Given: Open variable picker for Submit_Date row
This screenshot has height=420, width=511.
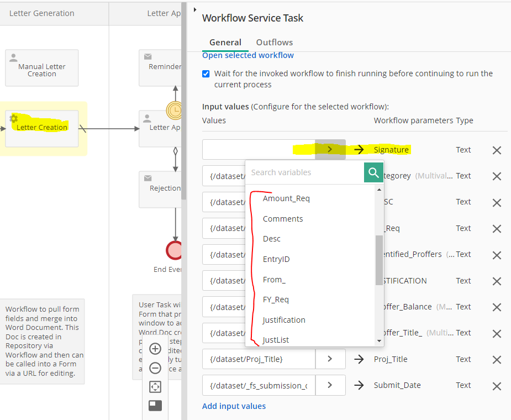Looking at the screenshot, I should click(x=330, y=385).
